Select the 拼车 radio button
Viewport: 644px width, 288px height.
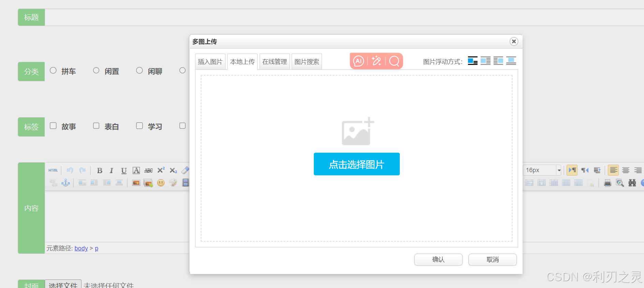pyautogui.click(x=53, y=70)
